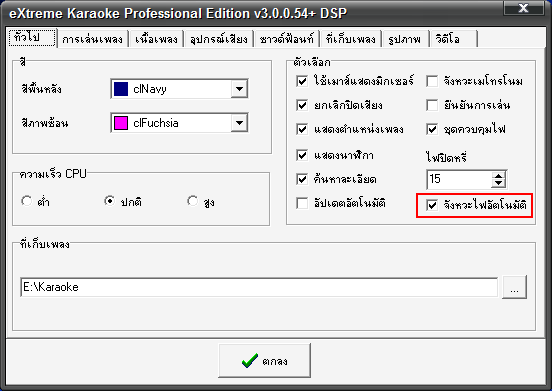
Task: Go to the ที่เก็บเพลง tab
Action: pos(351,39)
